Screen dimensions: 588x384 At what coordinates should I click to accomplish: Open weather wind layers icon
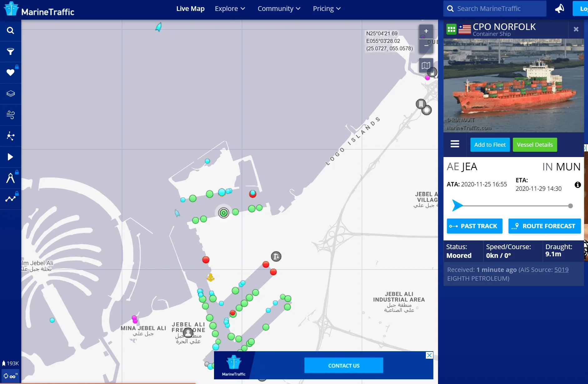[x=10, y=115]
